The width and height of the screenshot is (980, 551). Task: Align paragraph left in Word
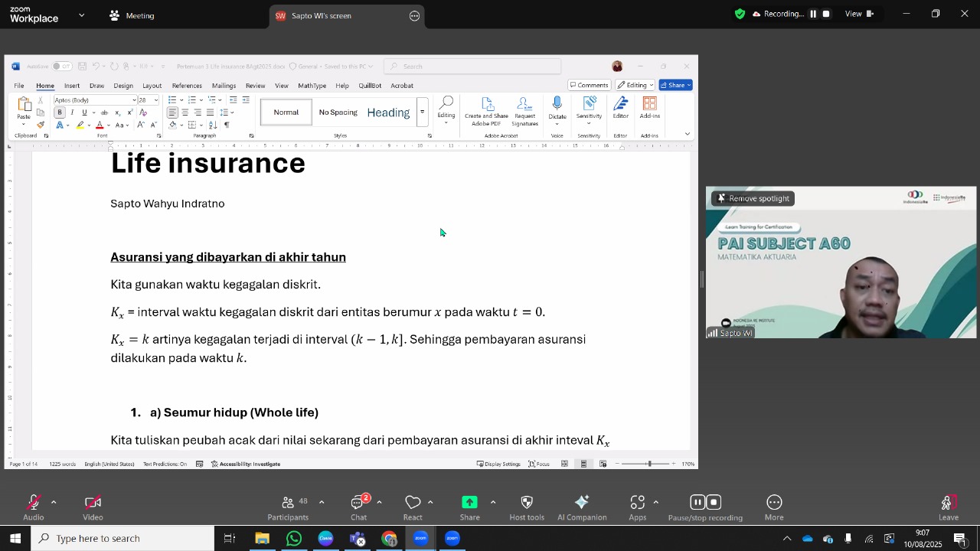pos(172,112)
